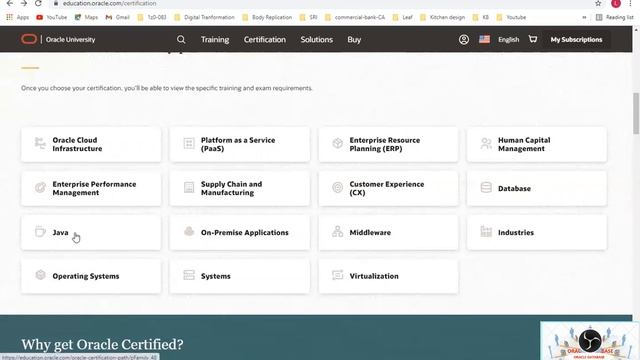Open the Body Replication bookmark folder
The image size is (640, 360).
pos(267,18)
